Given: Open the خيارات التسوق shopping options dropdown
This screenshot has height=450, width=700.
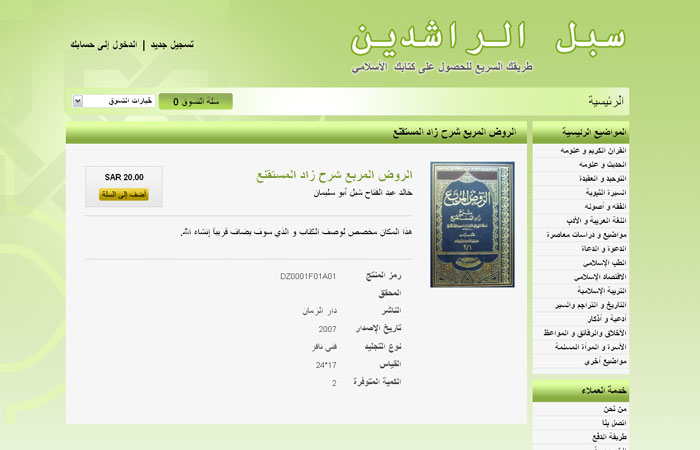Looking at the screenshot, I should click(114, 101).
